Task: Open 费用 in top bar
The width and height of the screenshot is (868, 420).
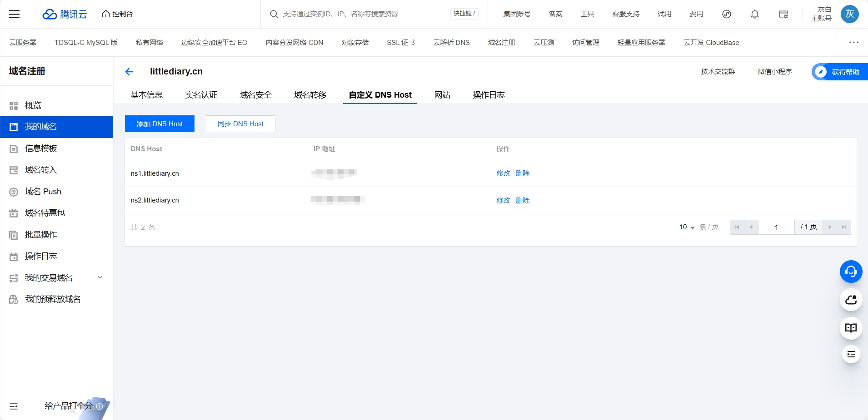Action: [696, 14]
